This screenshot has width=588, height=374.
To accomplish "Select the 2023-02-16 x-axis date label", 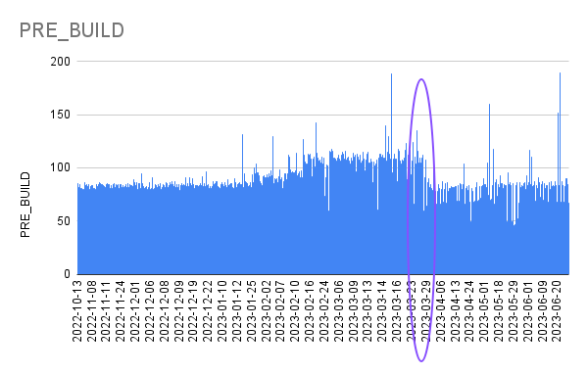I will click(x=310, y=311).
